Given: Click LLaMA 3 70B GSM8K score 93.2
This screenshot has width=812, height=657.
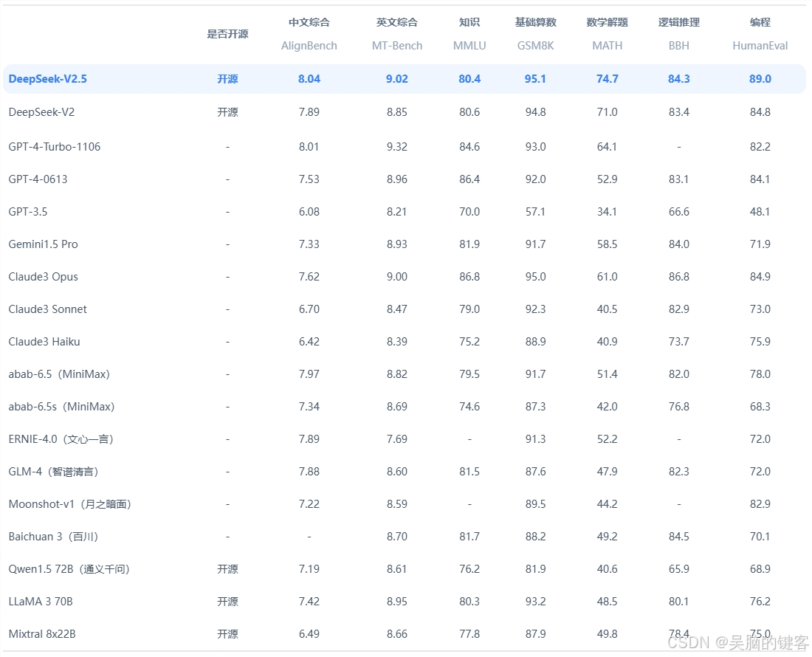Looking at the screenshot, I should (535, 602).
